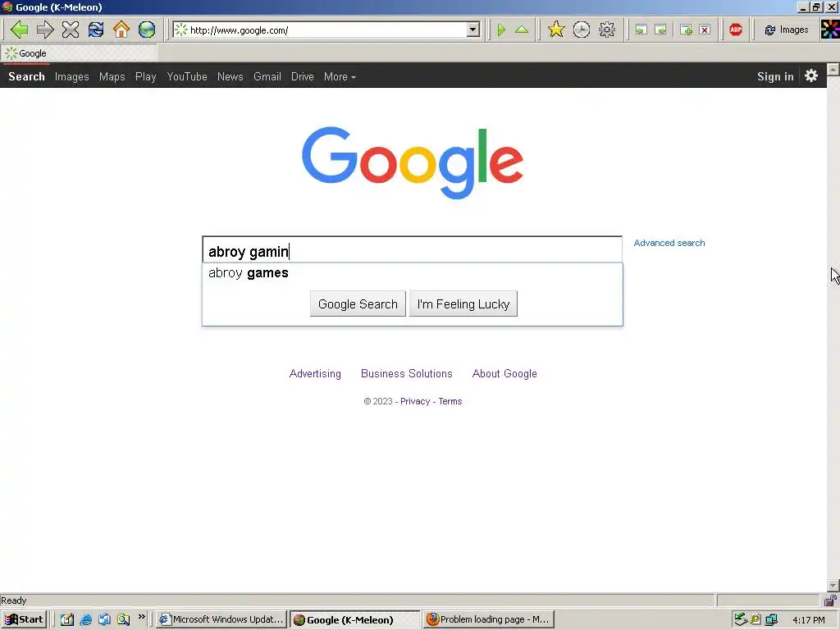Click the Sign in link
This screenshot has width=840, height=630.
tap(775, 76)
